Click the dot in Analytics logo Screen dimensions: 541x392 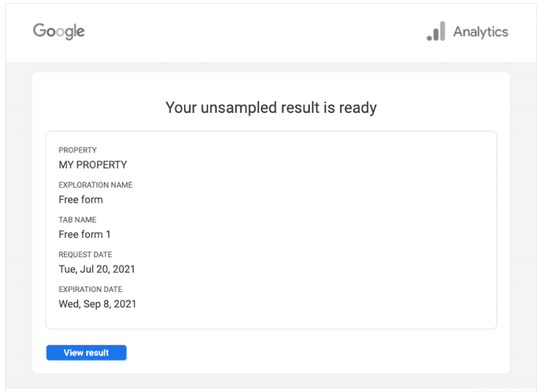click(430, 38)
